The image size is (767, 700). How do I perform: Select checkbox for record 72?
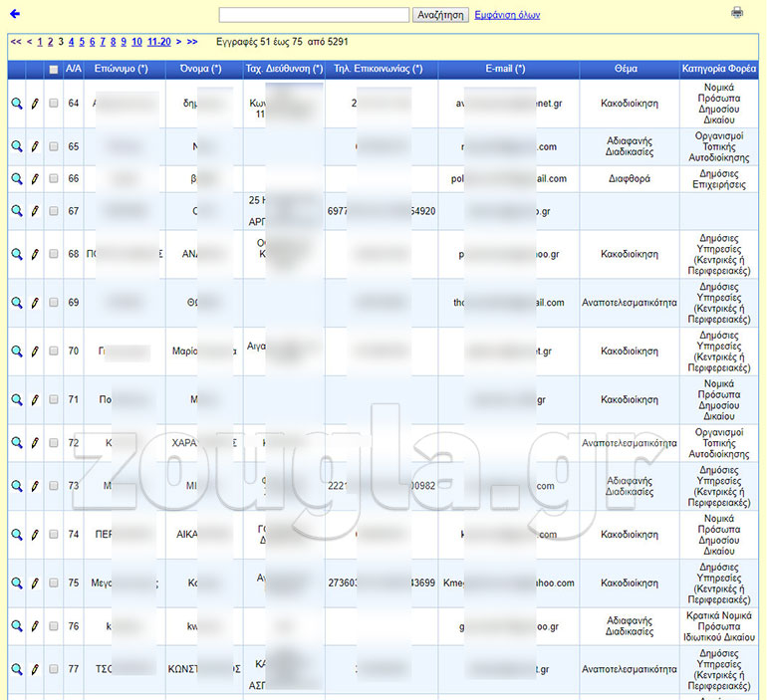pos(54,443)
